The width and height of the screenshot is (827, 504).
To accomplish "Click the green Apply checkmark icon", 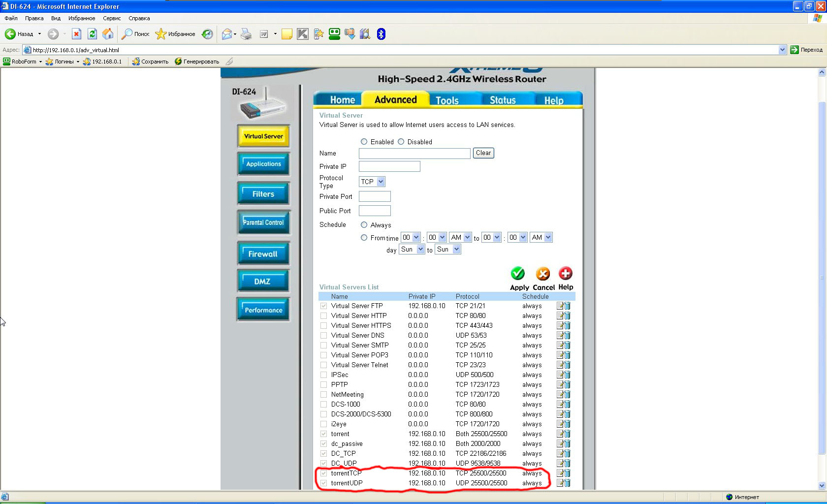I will point(518,273).
